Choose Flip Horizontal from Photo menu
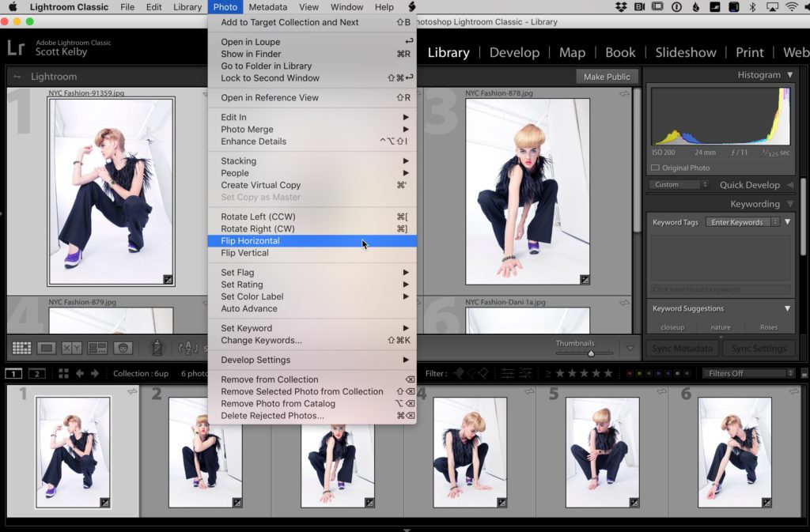This screenshot has width=810, height=532. 312,241
